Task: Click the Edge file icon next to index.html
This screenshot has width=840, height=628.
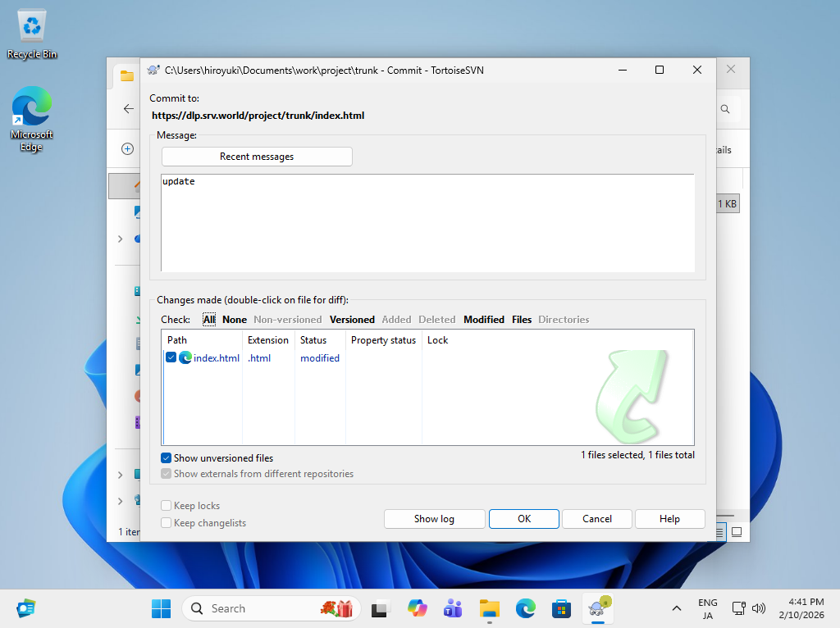Action: click(185, 357)
